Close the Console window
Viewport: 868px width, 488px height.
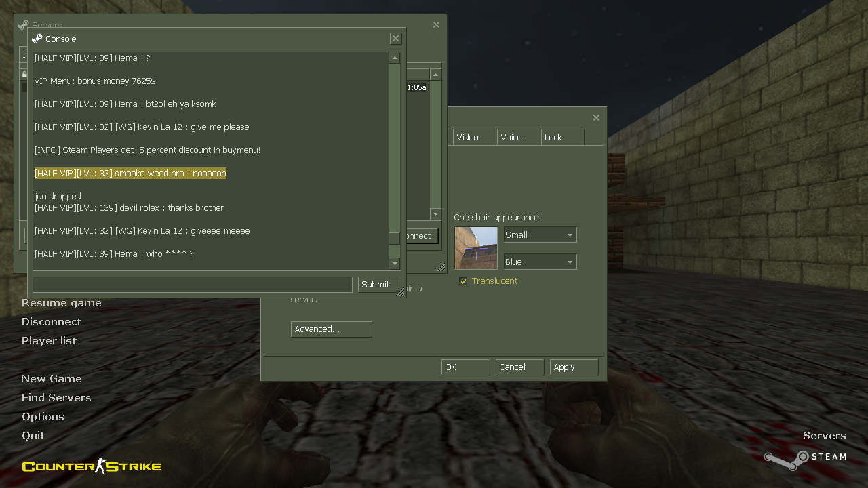[395, 39]
